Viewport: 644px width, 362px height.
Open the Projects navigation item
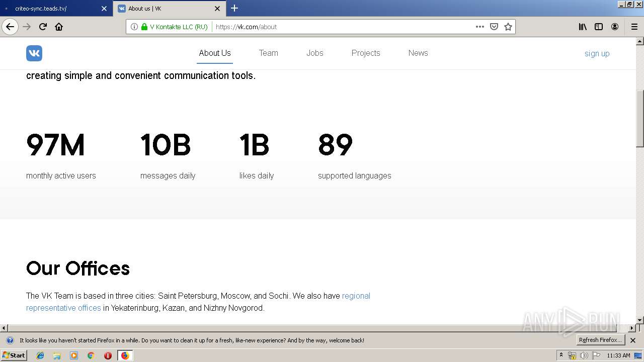pyautogui.click(x=366, y=53)
